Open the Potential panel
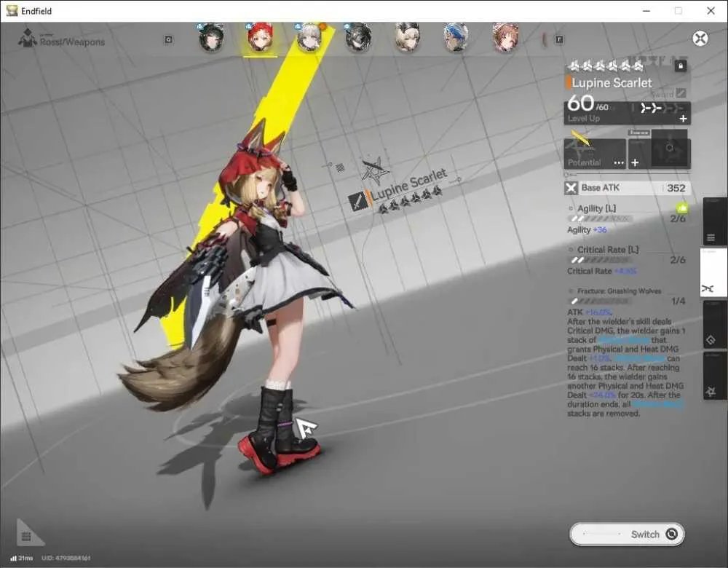Viewport: 728px width, 568px height. pos(595,153)
